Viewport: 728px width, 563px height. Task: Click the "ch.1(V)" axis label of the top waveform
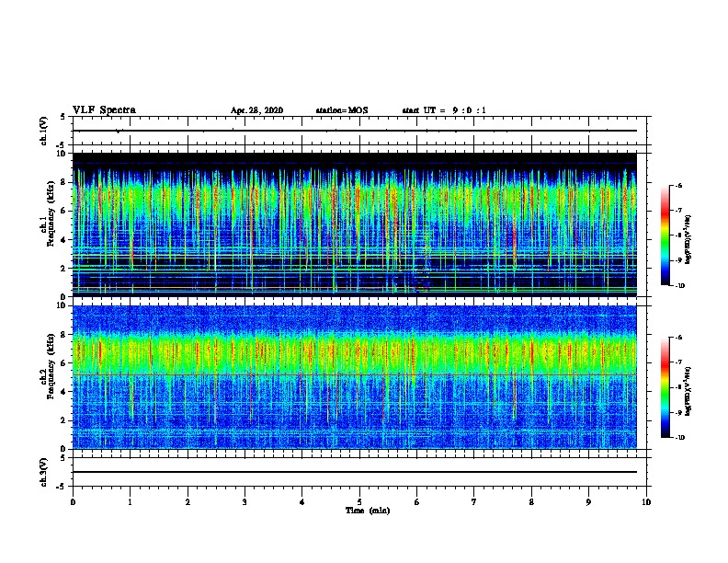tap(44, 131)
